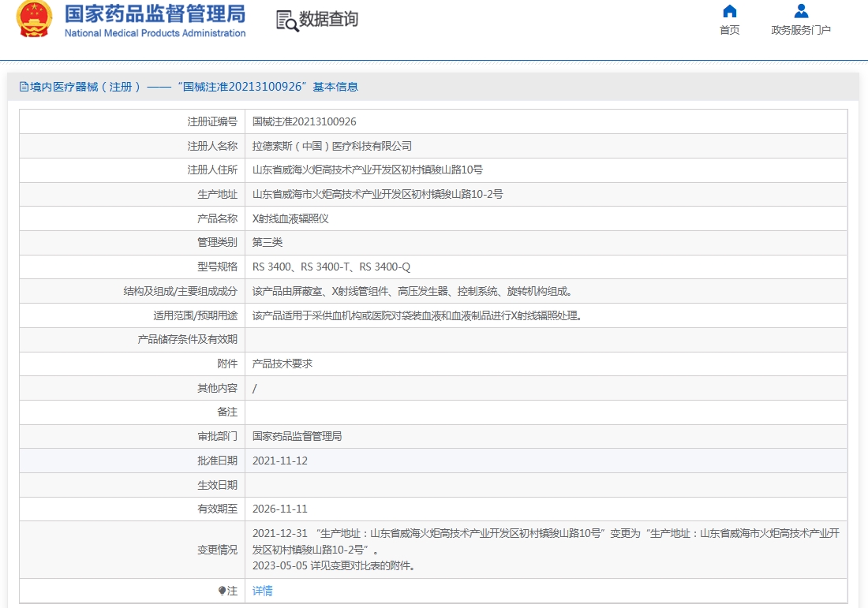868x608 pixels.
Task: Click the 附件 label cell
Action: [x=133, y=364]
